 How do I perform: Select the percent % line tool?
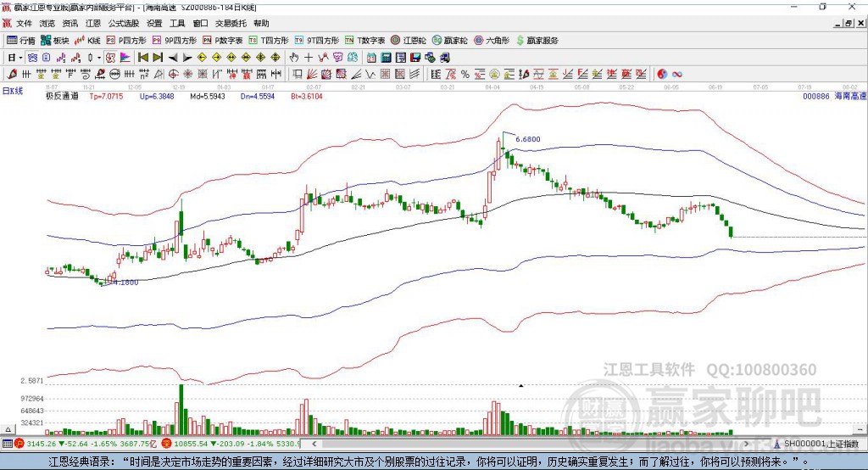[x=465, y=75]
